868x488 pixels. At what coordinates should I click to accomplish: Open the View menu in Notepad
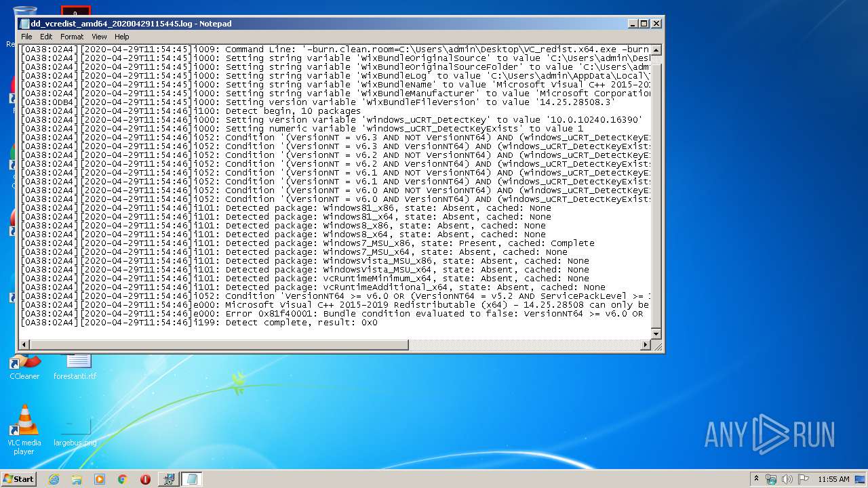point(99,37)
